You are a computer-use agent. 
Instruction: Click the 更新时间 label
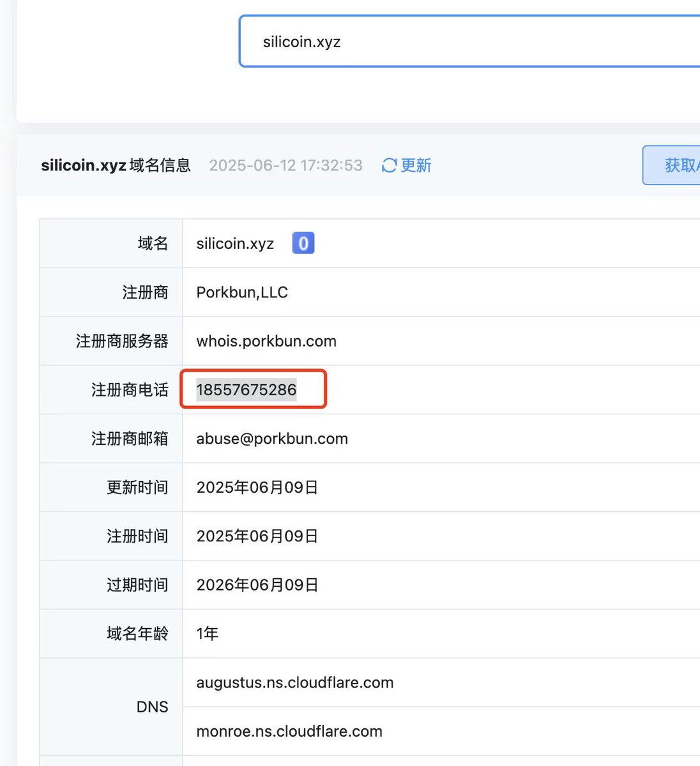pyautogui.click(x=137, y=488)
